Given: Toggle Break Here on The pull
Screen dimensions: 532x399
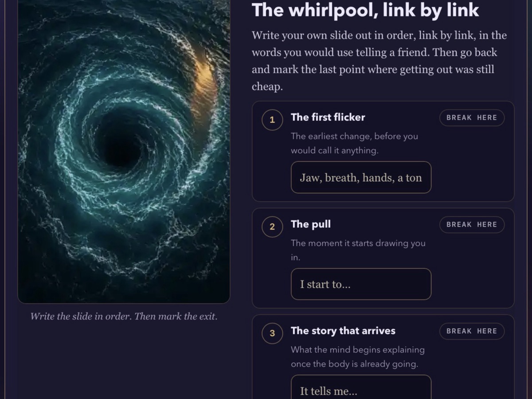Looking at the screenshot, I should [472, 224].
